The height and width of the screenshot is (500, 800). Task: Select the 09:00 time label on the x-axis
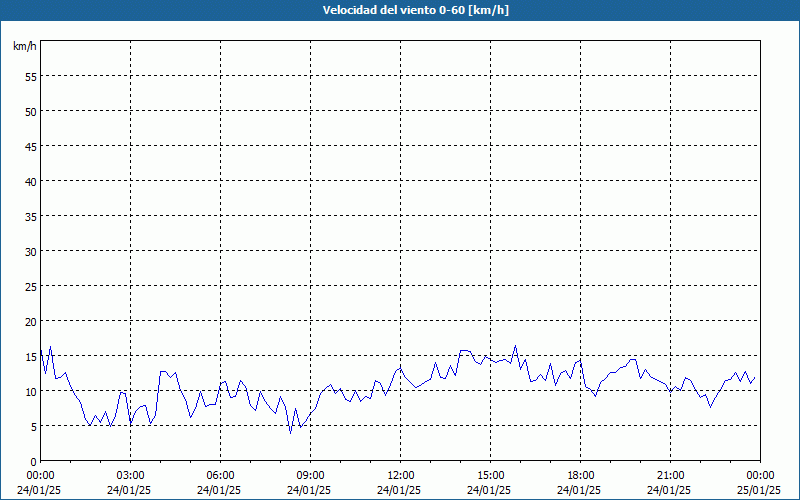click(x=310, y=475)
